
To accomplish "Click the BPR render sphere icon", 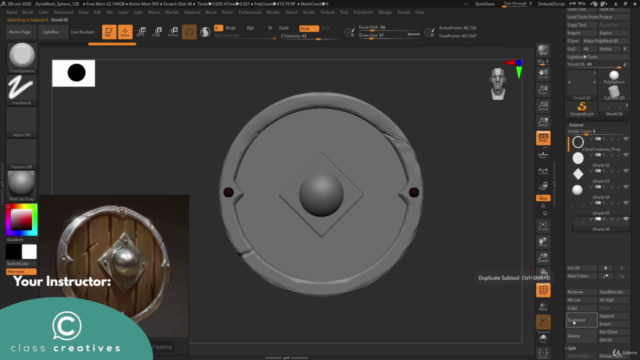I will [x=543, y=50].
